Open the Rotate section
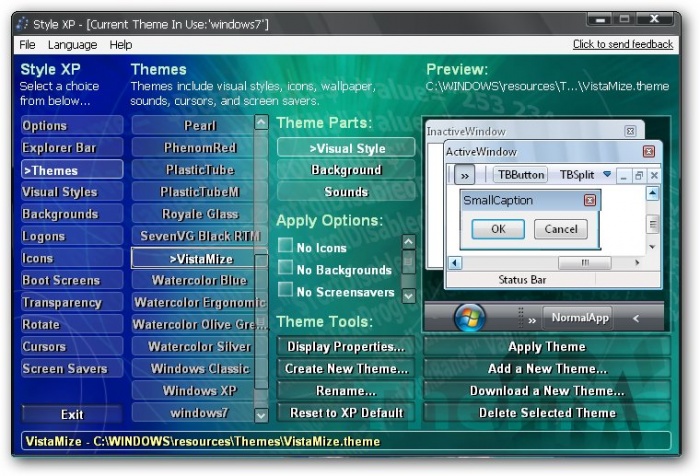This screenshot has height=476, width=700. click(72, 324)
